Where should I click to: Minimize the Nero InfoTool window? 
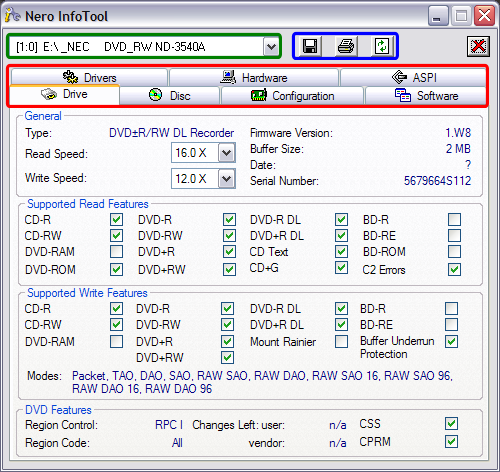click(x=438, y=16)
